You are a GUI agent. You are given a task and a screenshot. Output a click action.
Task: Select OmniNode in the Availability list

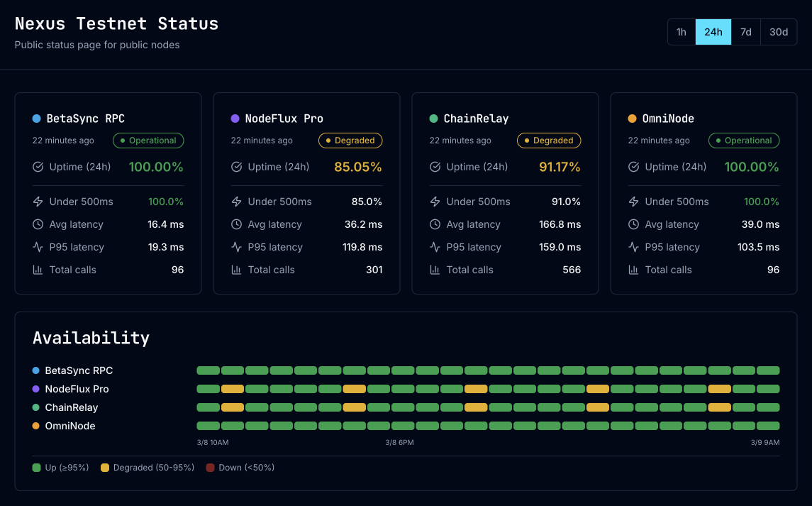(x=70, y=426)
